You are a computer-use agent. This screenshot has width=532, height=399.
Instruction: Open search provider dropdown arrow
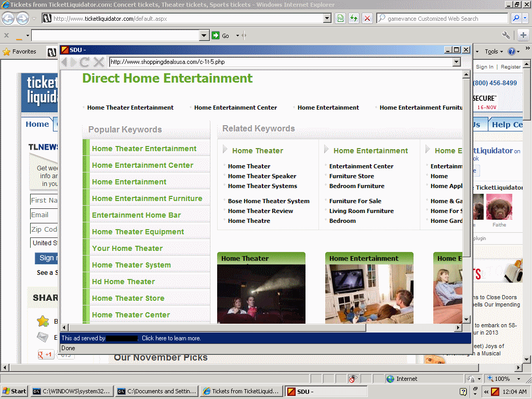(x=525, y=18)
